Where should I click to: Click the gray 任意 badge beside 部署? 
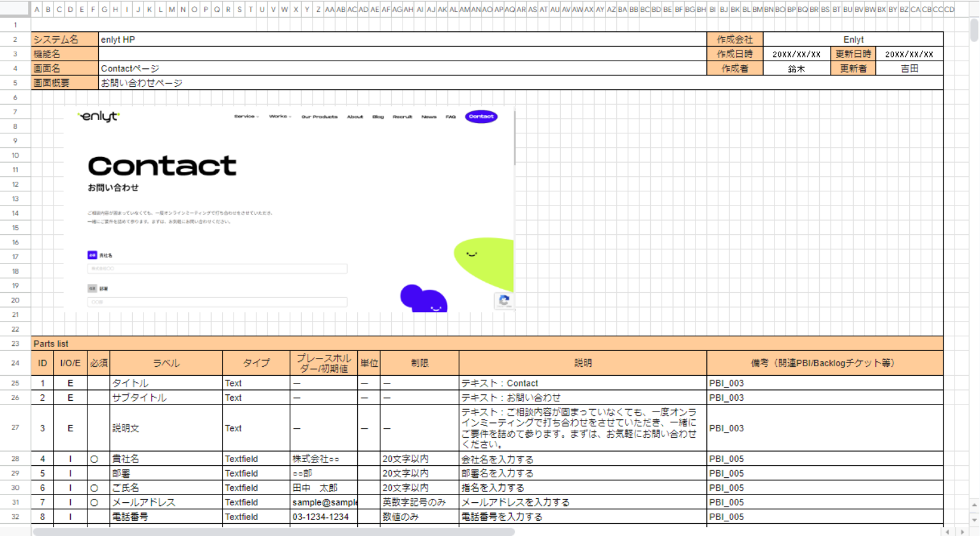pyautogui.click(x=92, y=288)
